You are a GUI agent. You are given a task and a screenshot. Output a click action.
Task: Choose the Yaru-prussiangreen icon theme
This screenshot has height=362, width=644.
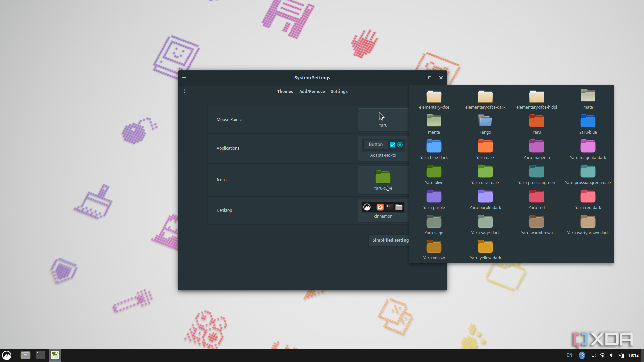point(537,175)
